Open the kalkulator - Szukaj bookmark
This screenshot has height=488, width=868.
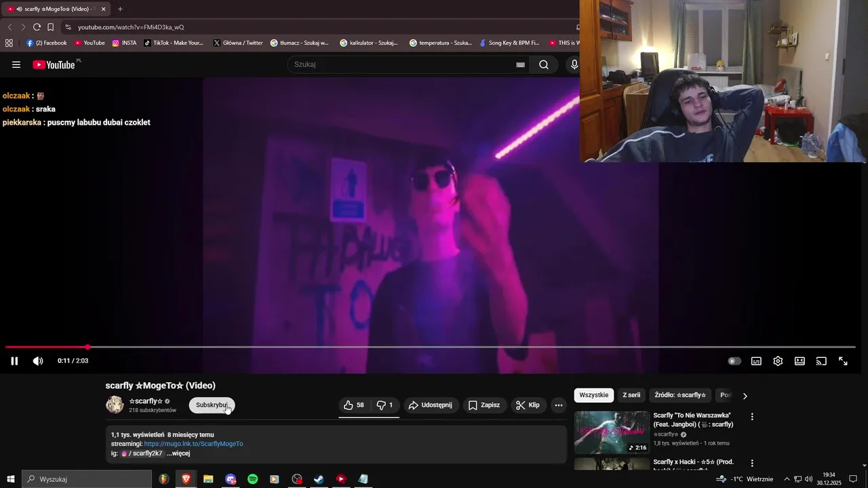pyautogui.click(x=369, y=43)
